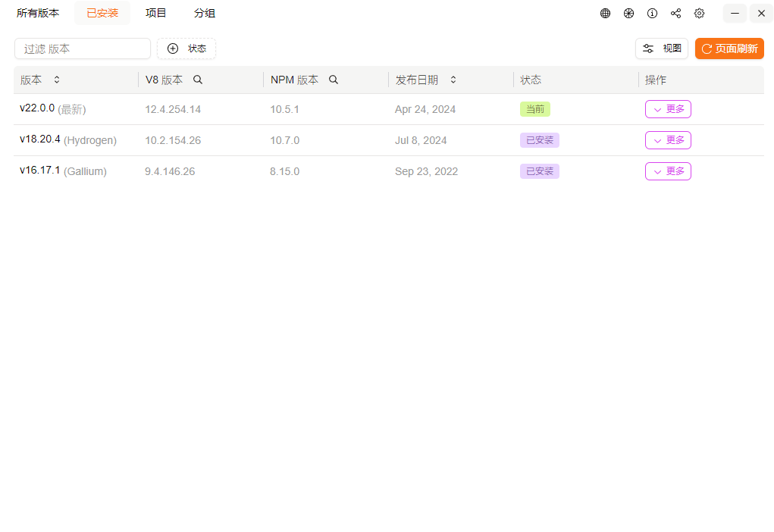Minimize the window
This screenshot has width=774, height=532.
[735, 14]
